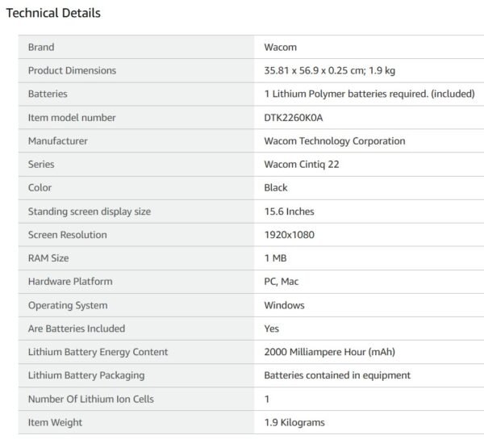Select the Wacom Cintiq 22 value
The height and width of the screenshot is (448, 484).
[301, 164]
